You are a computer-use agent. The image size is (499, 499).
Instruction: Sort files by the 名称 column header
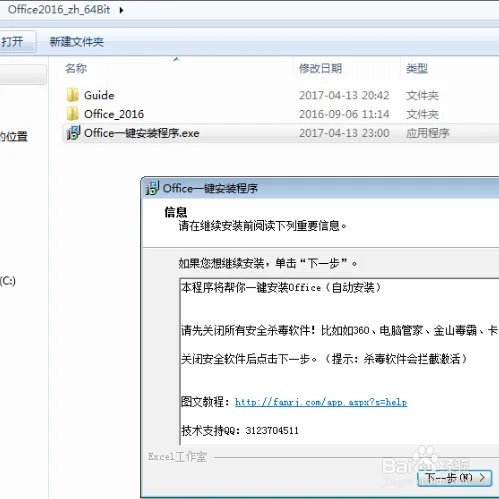click(x=76, y=68)
